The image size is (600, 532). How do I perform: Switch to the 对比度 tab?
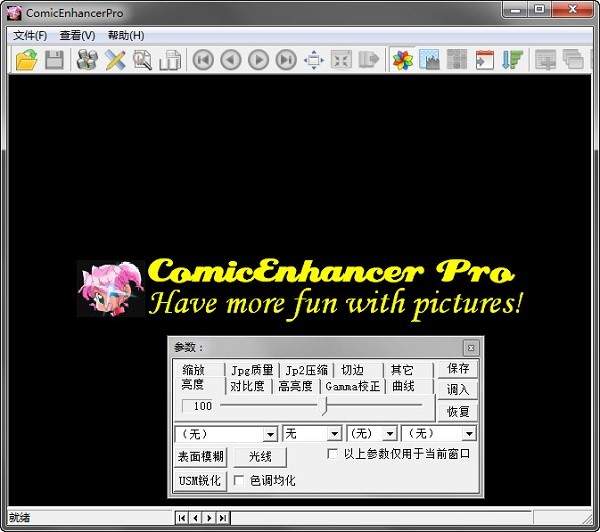pyautogui.click(x=247, y=386)
